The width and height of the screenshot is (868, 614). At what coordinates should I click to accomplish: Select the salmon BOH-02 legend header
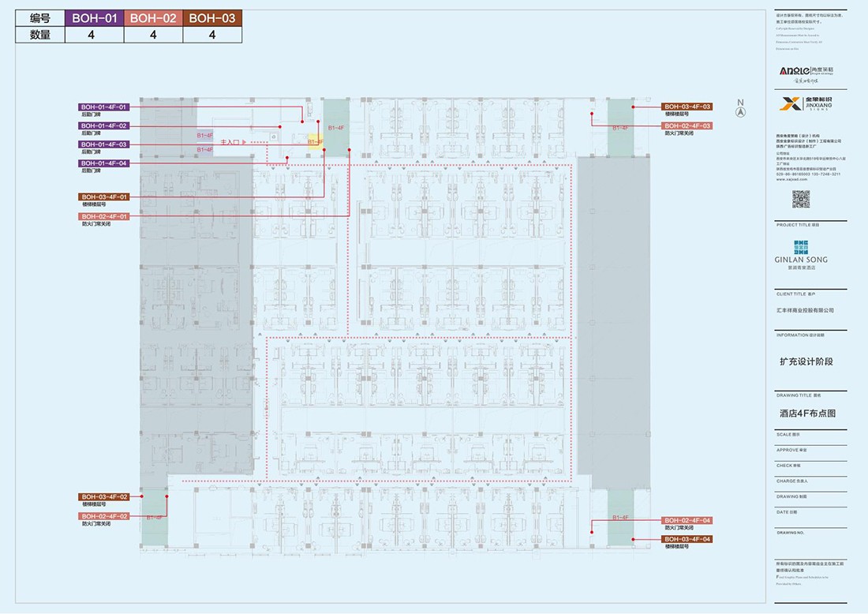153,18
